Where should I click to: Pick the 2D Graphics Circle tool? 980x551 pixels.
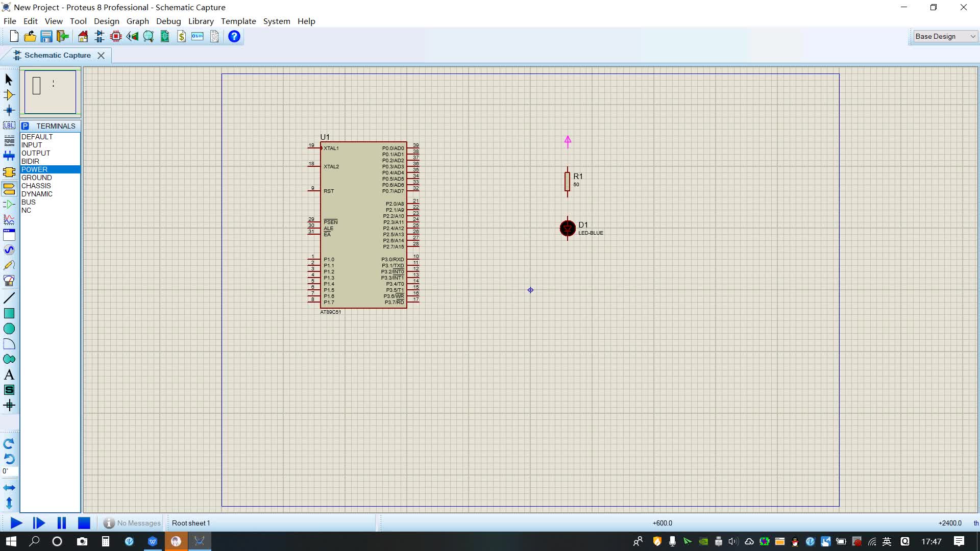9,329
